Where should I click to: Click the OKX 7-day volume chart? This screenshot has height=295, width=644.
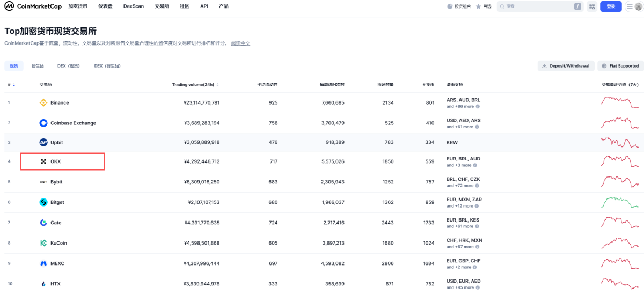point(620,161)
